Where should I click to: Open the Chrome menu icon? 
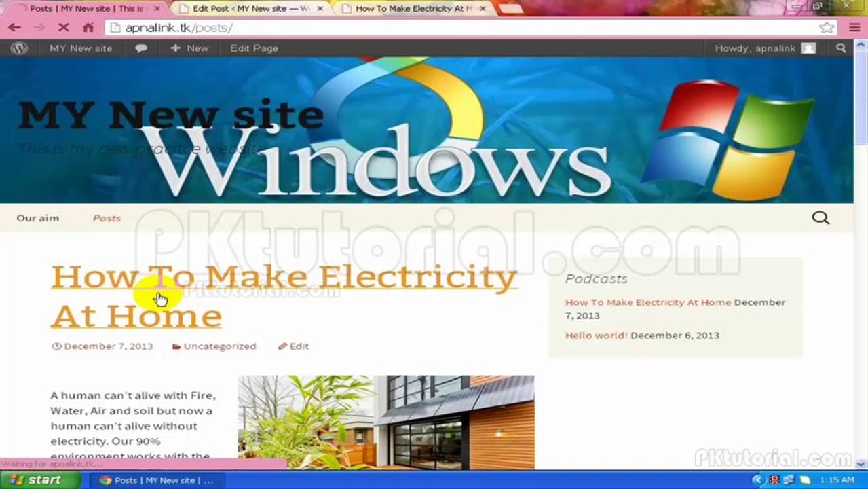coord(854,28)
